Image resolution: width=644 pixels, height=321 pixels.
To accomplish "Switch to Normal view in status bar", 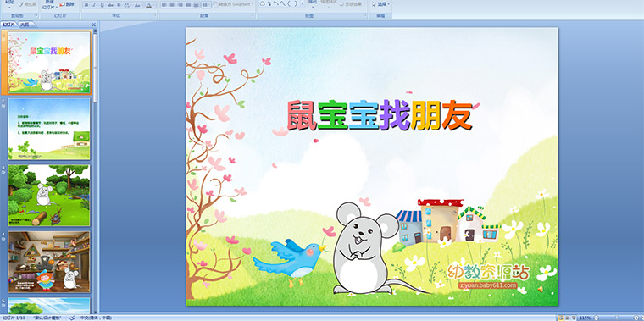I will coord(561,318).
